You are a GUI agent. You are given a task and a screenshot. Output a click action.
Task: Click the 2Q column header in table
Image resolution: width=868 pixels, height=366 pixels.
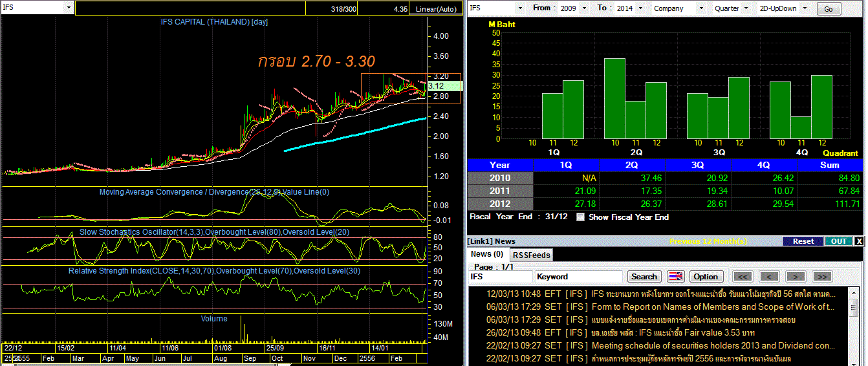632,165
